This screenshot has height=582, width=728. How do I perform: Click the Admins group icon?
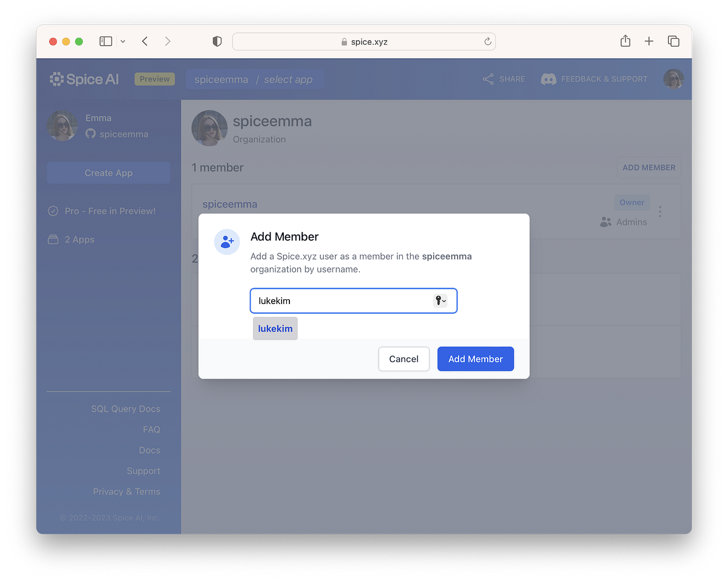(605, 222)
